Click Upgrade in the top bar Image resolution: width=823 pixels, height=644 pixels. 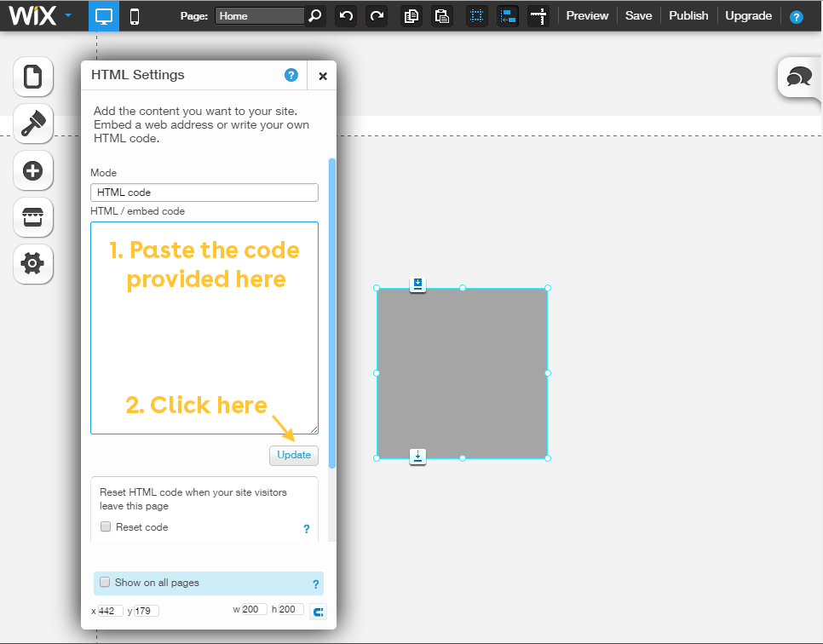[748, 16]
